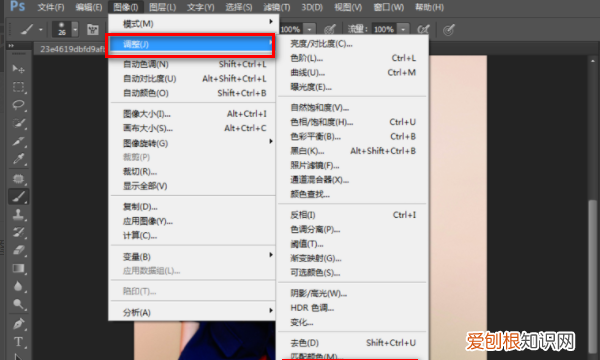Open the 选择(S) menu

238,7
